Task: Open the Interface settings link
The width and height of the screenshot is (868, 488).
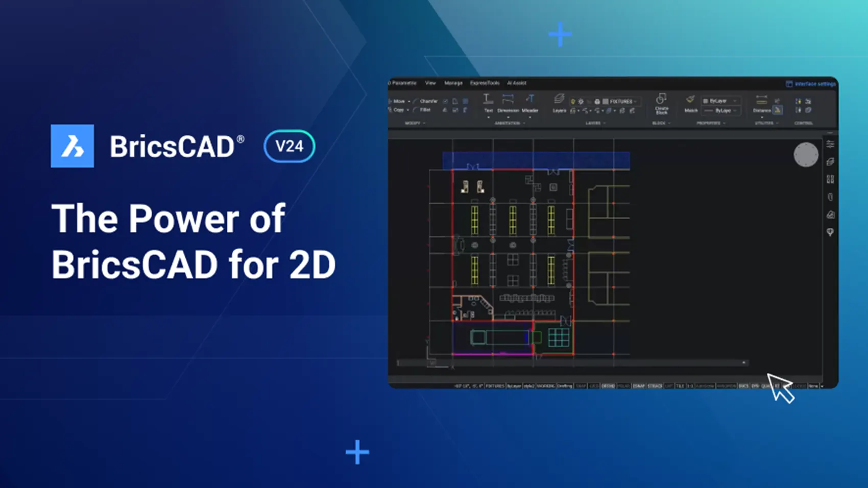Action: point(815,84)
